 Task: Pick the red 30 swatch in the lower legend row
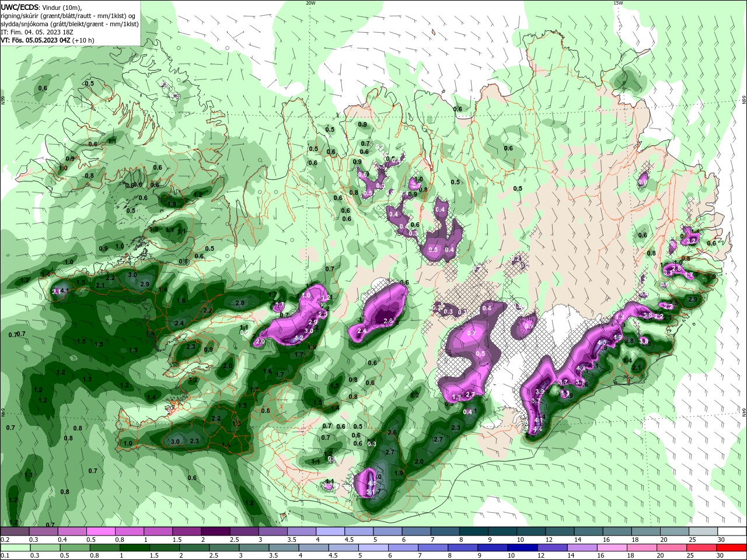tap(732, 547)
